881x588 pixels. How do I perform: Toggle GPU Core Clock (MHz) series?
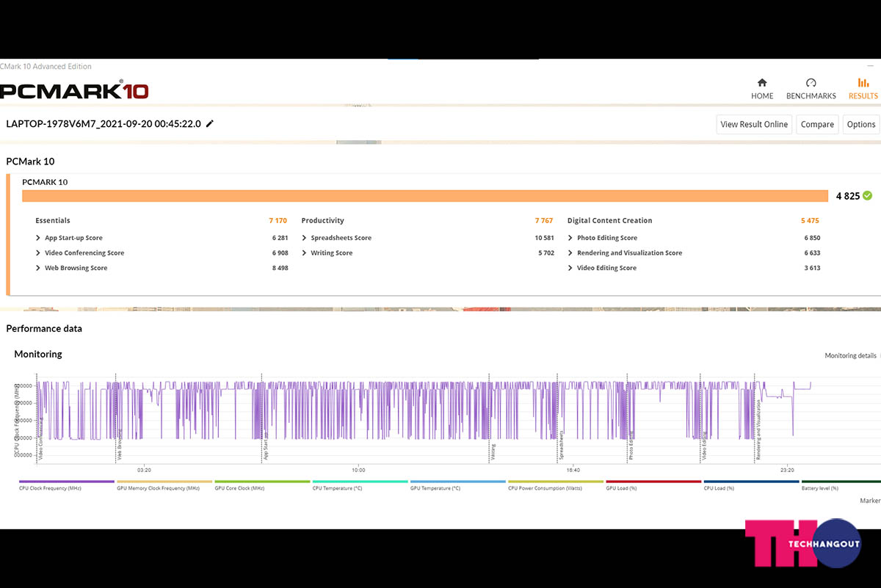point(262,486)
